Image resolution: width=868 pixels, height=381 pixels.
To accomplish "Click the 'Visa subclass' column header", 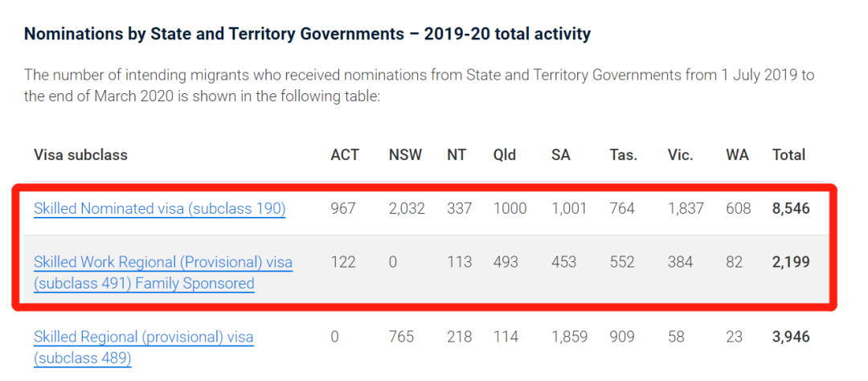I will click(80, 155).
